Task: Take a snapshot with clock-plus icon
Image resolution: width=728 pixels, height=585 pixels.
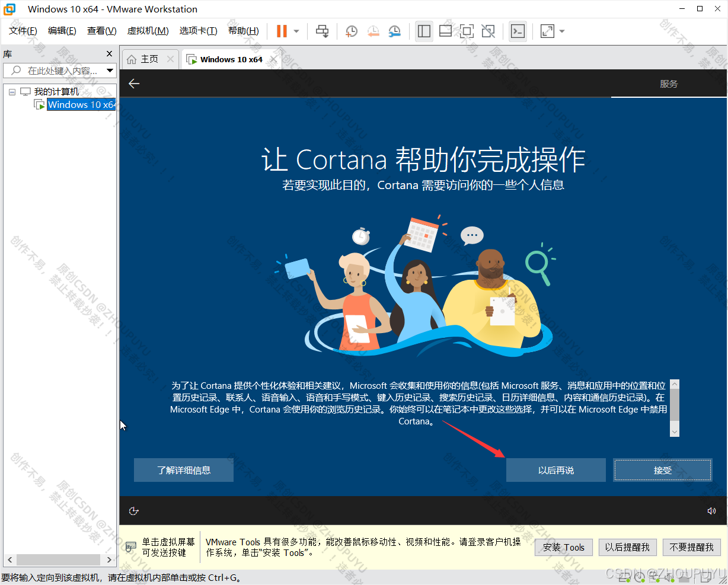Action: point(352,31)
